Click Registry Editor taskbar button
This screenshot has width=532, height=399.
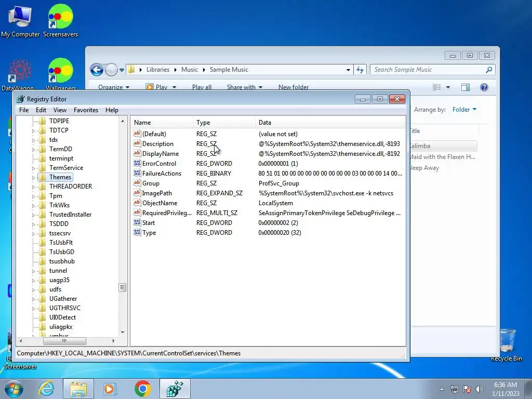(175, 389)
